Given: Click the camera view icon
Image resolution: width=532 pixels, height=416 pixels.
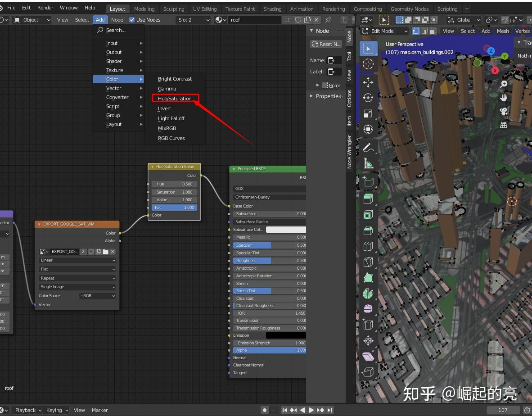Looking at the screenshot, I should tap(504, 111).
